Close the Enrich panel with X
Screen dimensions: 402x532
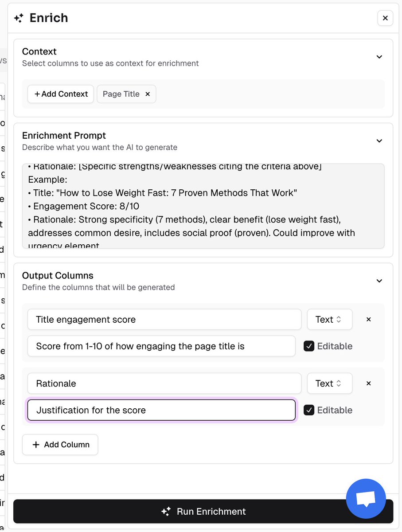(x=385, y=18)
